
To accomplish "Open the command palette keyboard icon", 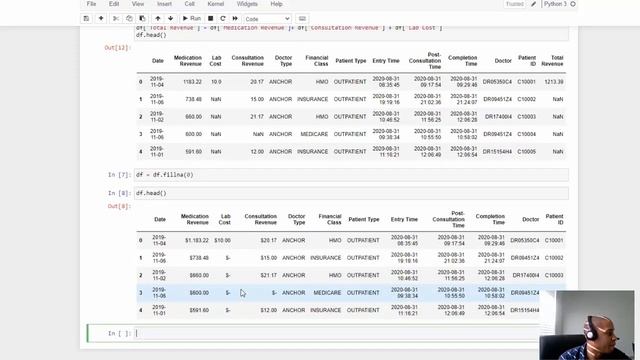I will point(302,19).
